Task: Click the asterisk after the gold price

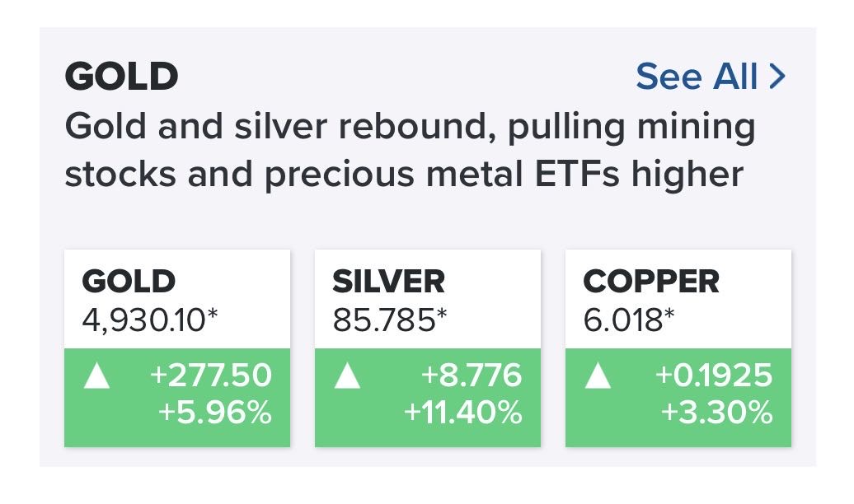Action: [212, 315]
